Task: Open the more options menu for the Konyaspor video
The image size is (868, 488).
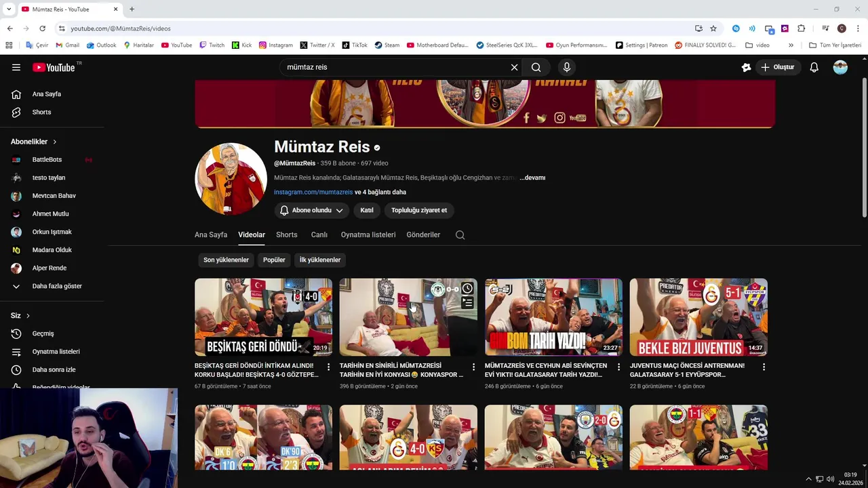Action: [x=473, y=367]
